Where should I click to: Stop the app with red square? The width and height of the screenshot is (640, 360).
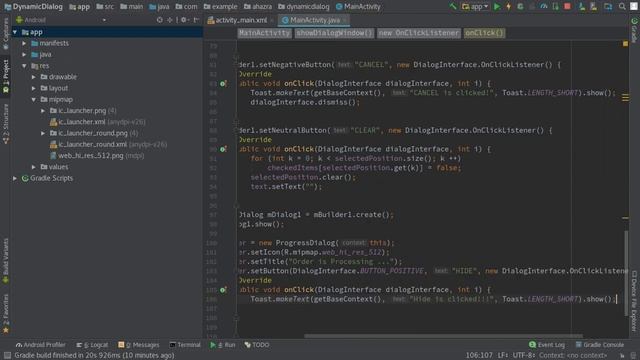[x=567, y=7]
